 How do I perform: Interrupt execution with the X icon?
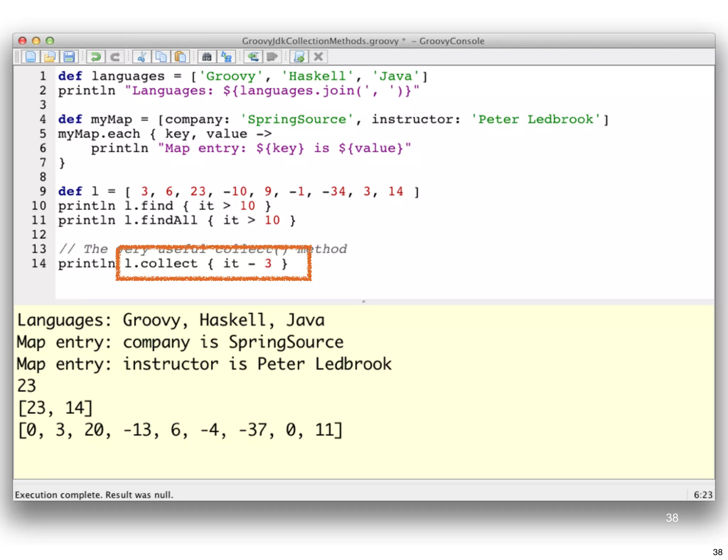pyautogui.click(x=318, y=57)
